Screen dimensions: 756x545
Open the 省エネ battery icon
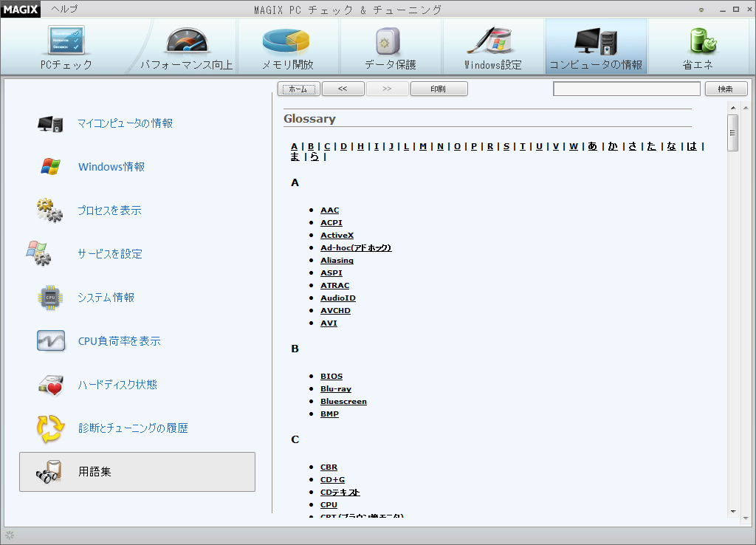point(703,41)
